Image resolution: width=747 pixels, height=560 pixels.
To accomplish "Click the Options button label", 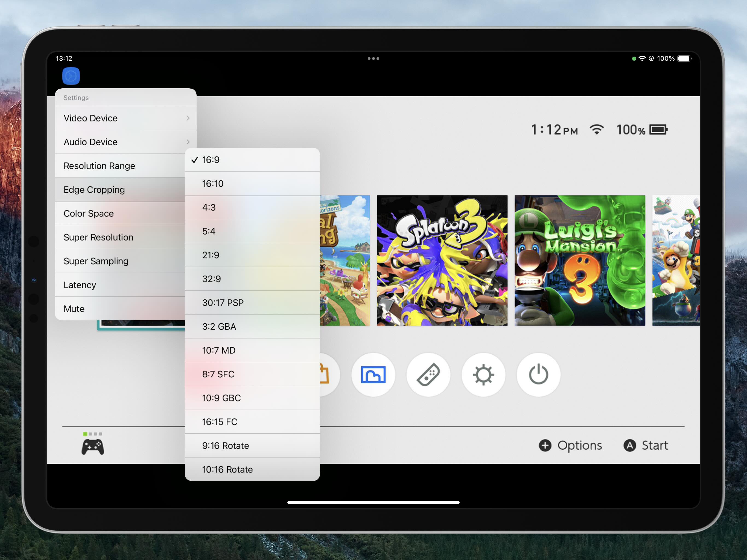I will pos(579,445).
